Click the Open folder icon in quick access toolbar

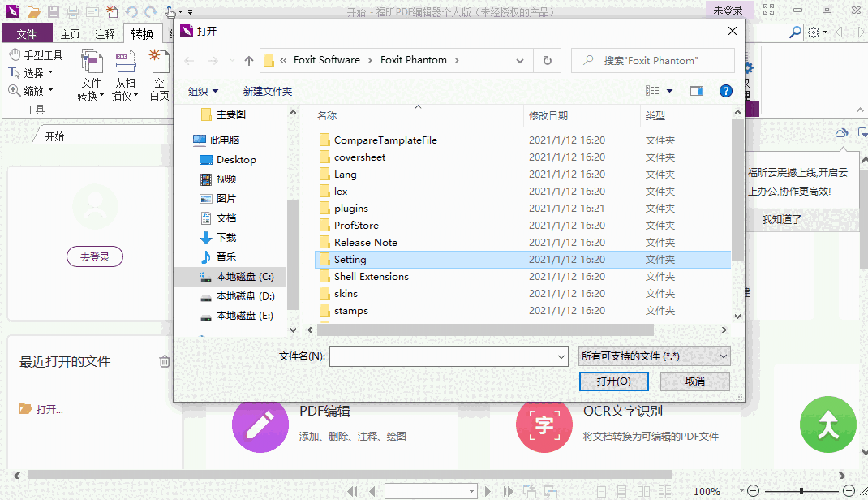point(33,12)
